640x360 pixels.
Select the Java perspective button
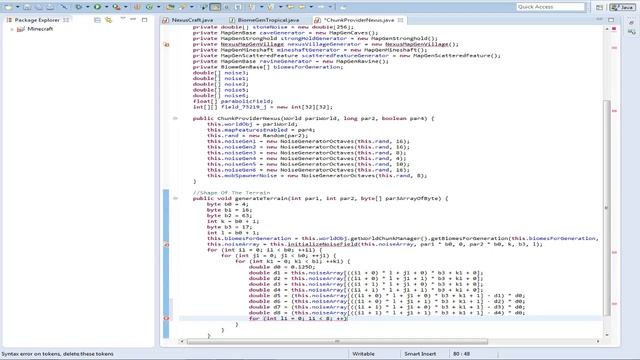tap(622, 7)
